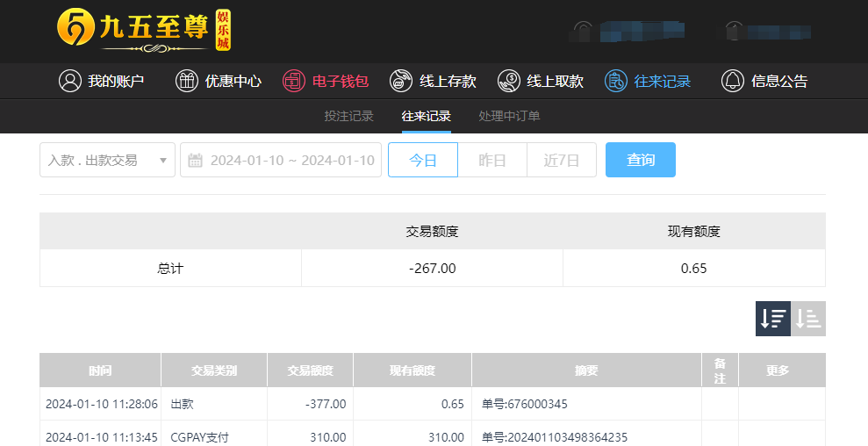Click the dropdown arrow of transaction type
868x446 pixels.
tap(163, 161)
